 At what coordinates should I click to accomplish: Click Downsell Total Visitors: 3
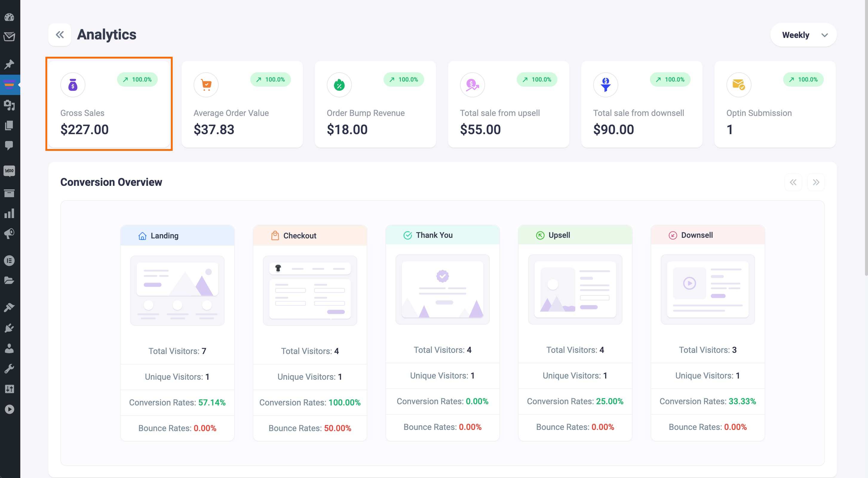click(708, 350)
